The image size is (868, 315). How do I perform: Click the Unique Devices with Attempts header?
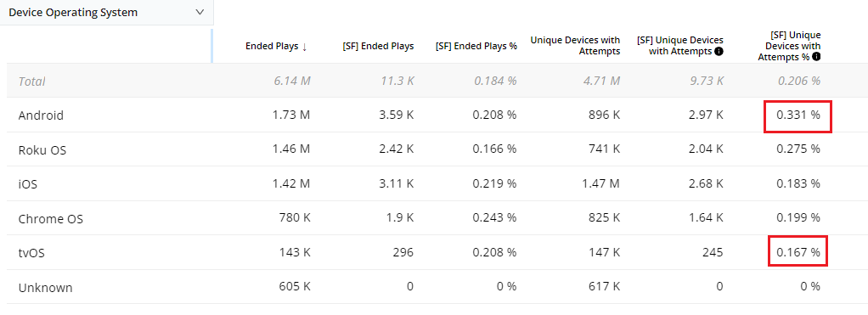coord(575,46)
